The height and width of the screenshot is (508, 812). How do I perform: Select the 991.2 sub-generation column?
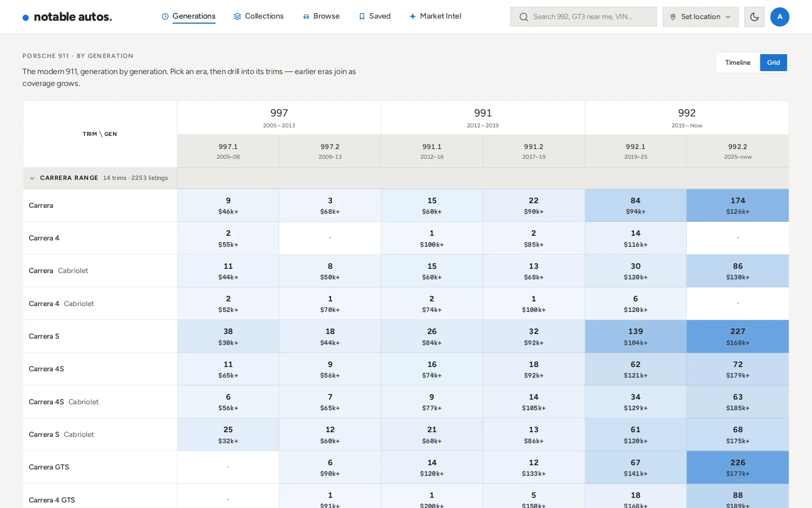pyautogui.click(x=534, y=151)
